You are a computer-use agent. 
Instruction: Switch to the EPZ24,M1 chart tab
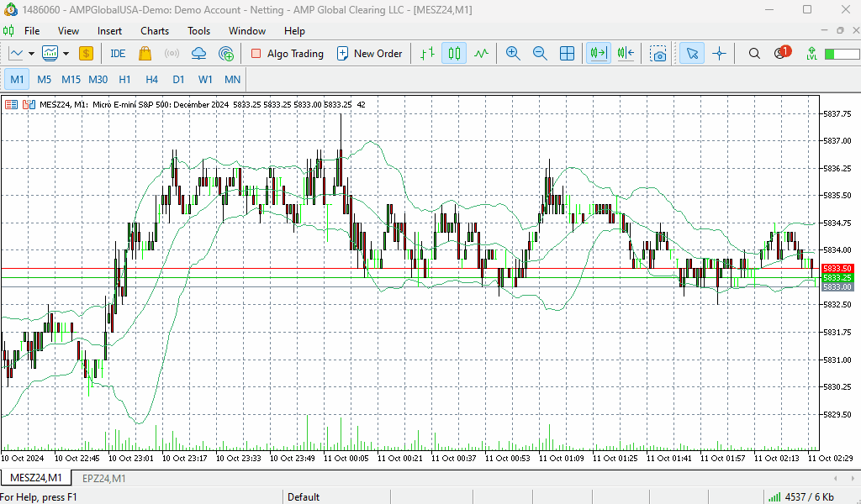pos(103,478)
